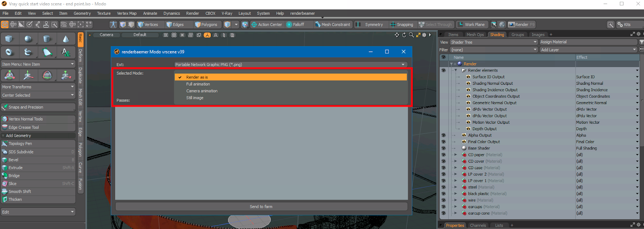
Task: Click the Edge Crease Tool
Action: 38,127
